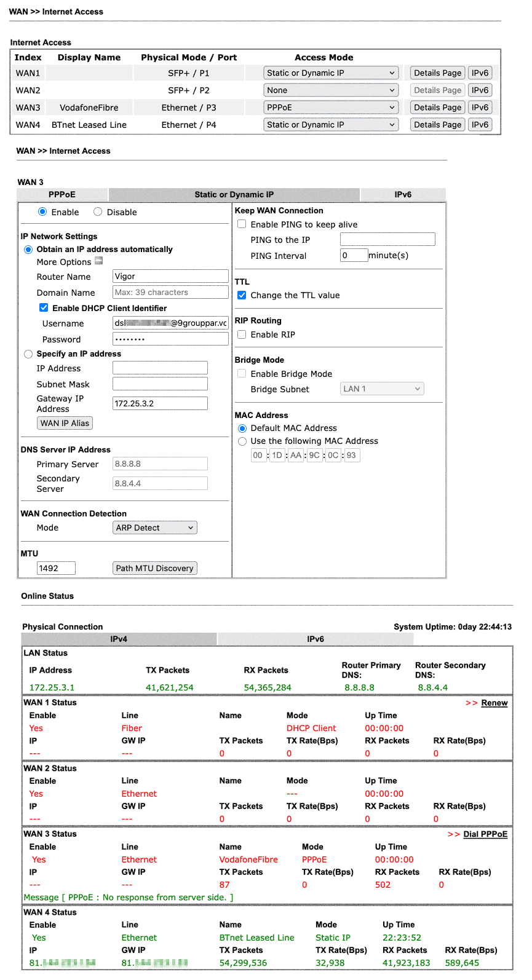This screenshot has width=532, height=980.
Task: Click the WAN 4 Up Time 22:23:52
Action: (x=402, y=938)
